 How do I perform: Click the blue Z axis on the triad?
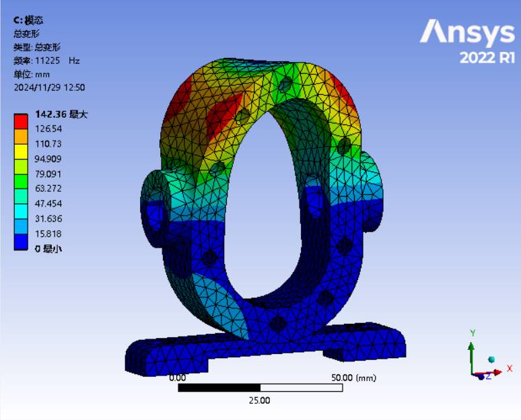(x=479, y=377)
